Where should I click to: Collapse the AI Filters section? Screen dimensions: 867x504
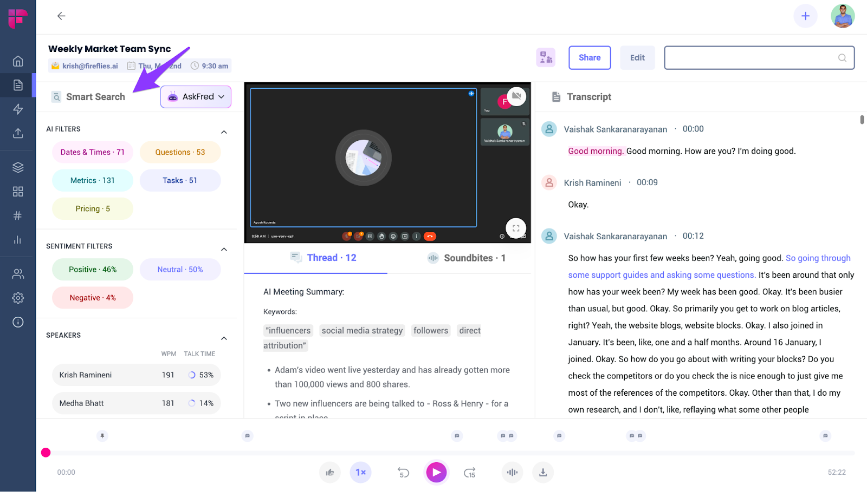coord(224,132)
